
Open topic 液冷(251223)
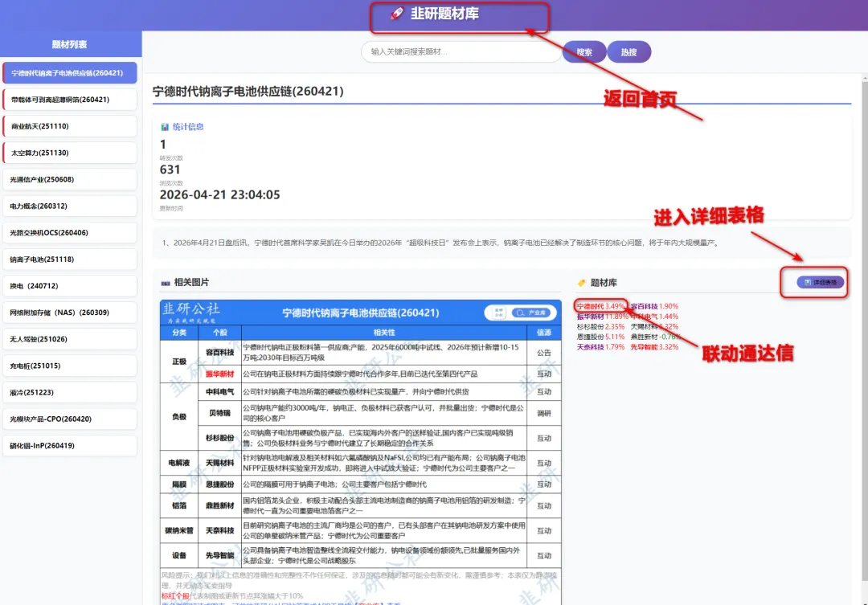70,392
